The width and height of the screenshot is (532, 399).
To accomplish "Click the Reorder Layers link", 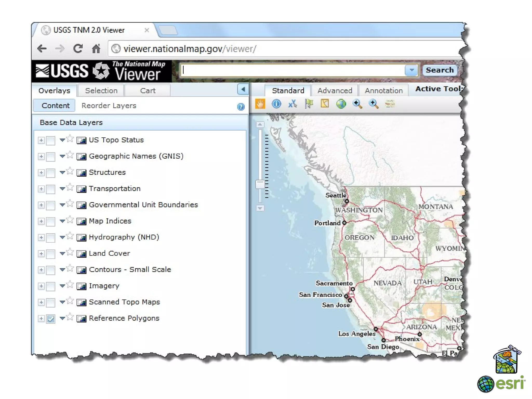I will click(109, 105).
